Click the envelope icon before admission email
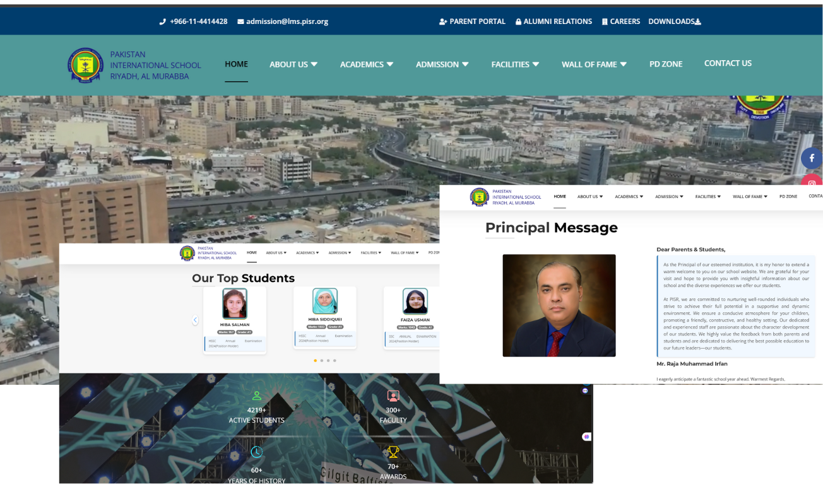Image resolution: width=823 pixels, height=504 pixels. 240,21
